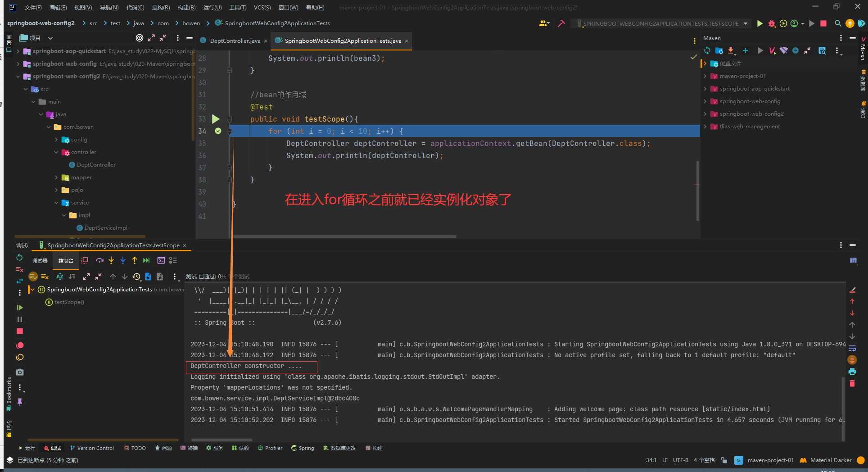This screenshot has height=472, width=868.
Task: Add Maven project plus icon
Action: [746, 50]
